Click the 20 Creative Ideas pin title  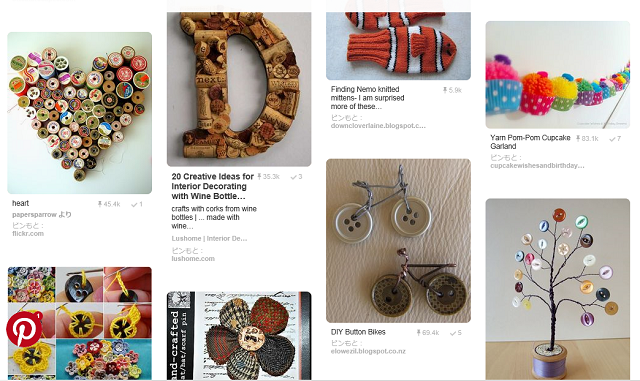click(x=213, y=186)
